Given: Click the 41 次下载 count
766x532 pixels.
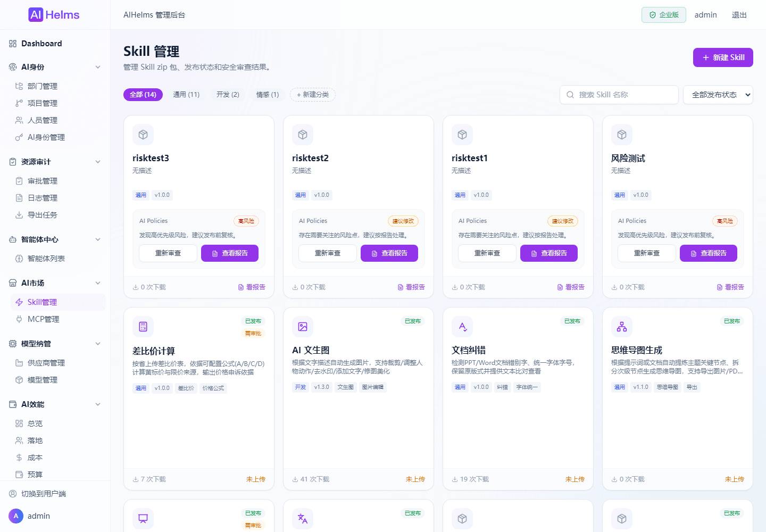Looking at the screenshot, I should click(311, 479).
